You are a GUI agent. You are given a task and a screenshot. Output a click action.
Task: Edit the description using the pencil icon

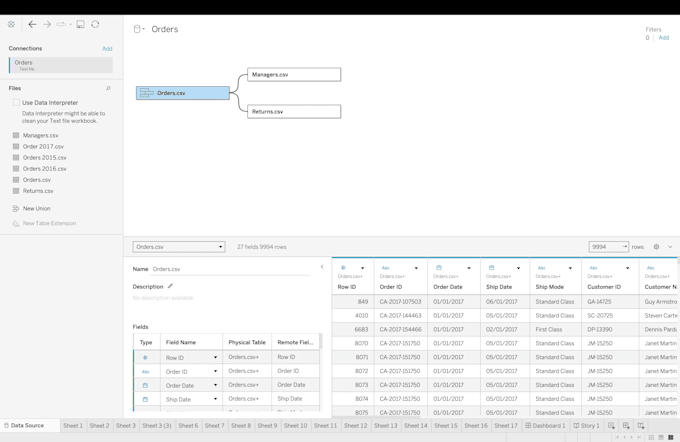170,286
